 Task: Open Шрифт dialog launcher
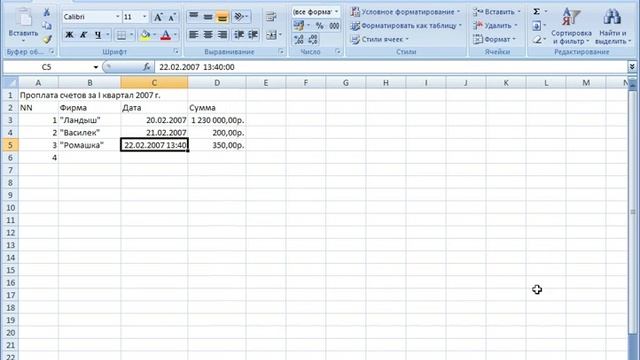176,52
